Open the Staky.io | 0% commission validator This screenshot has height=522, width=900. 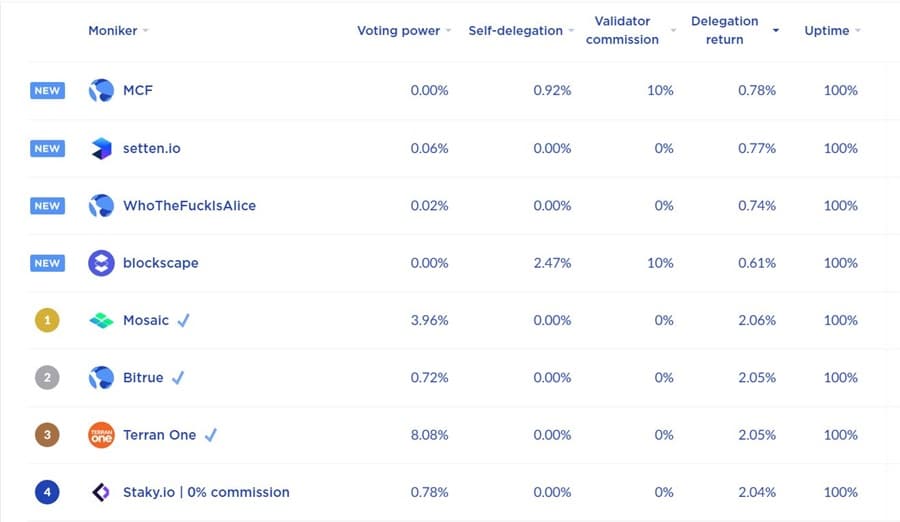coord(206,493)
